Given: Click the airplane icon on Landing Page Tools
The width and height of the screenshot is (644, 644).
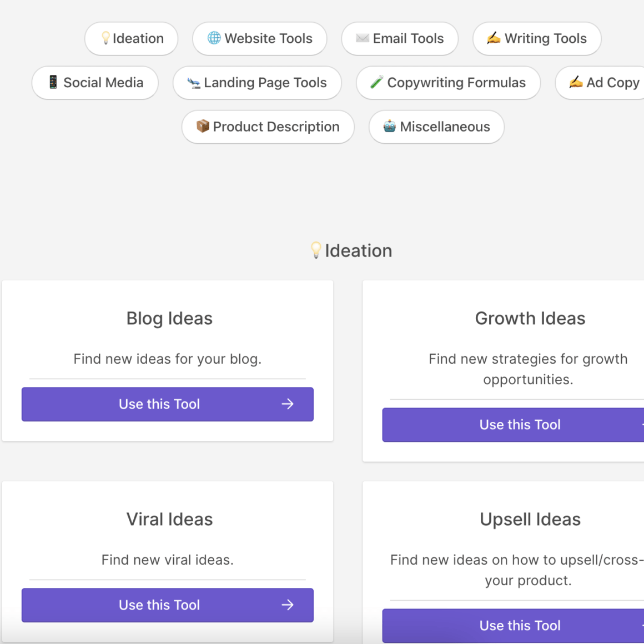Looking at the screenshot, I should coord(194,83).
